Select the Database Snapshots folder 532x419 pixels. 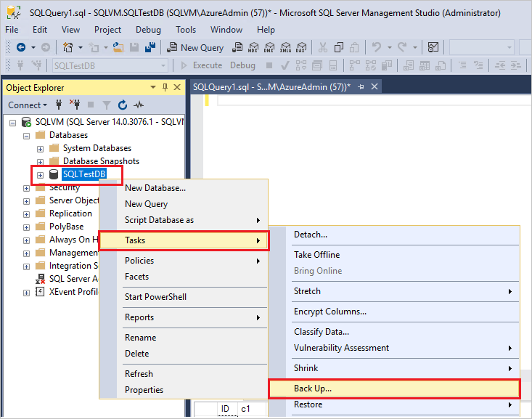pos(101,161)
